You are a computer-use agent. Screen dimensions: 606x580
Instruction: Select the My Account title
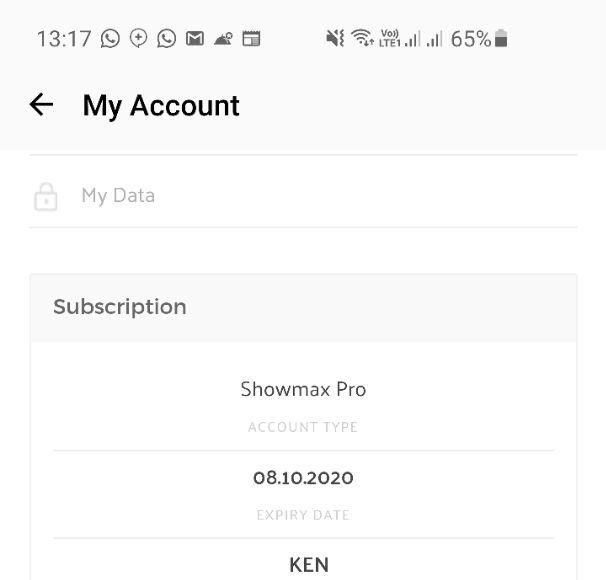(161, 106)
